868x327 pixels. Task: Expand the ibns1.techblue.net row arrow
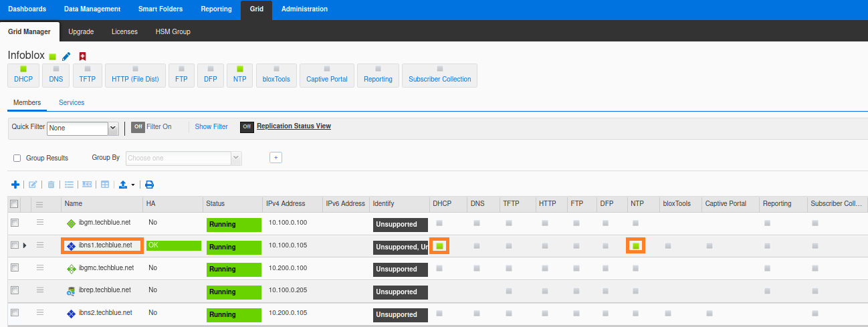[x=25, y=245]
